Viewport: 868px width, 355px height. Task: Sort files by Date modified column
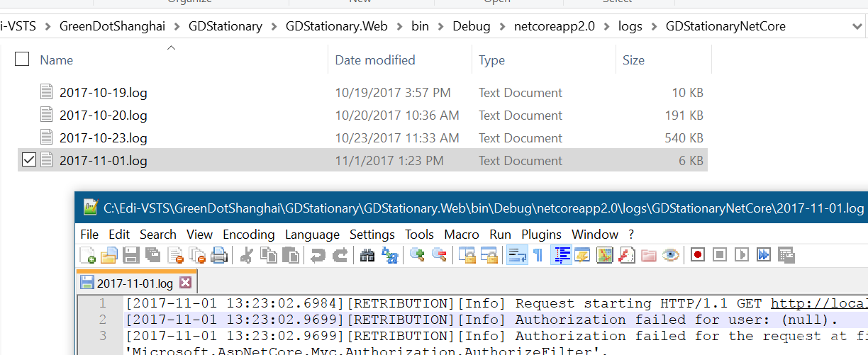click(375, 60)
